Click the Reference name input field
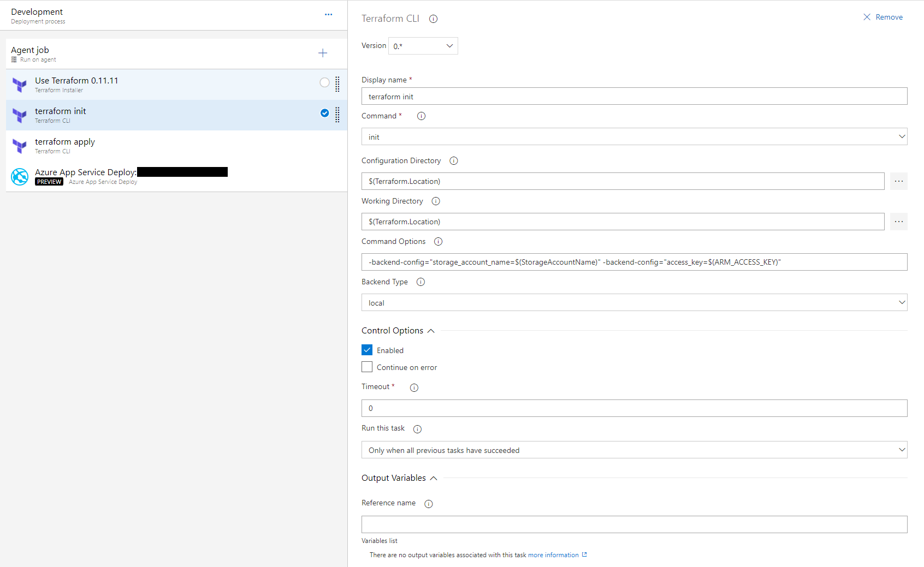Viewport: 924px width, 567px height. click(635, 524)
